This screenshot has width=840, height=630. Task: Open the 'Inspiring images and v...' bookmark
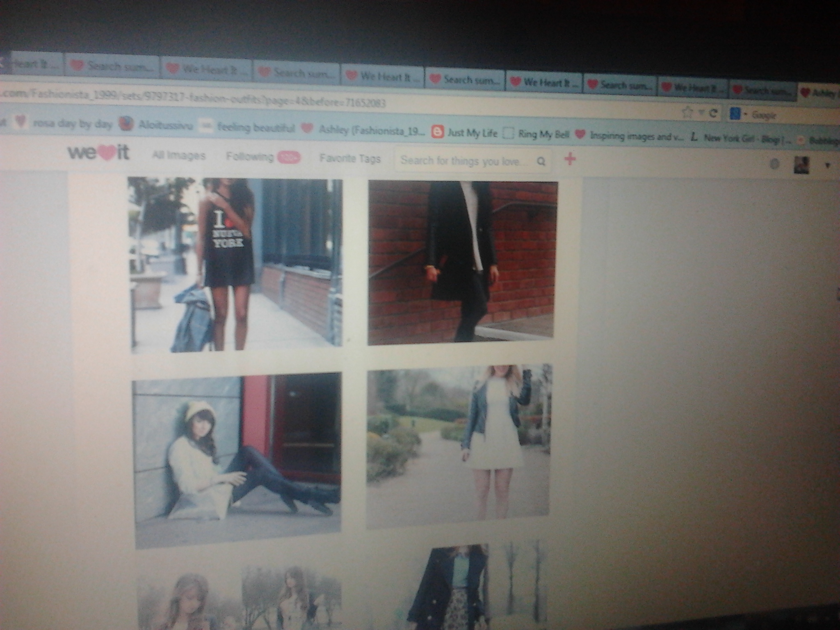point(629,136)
